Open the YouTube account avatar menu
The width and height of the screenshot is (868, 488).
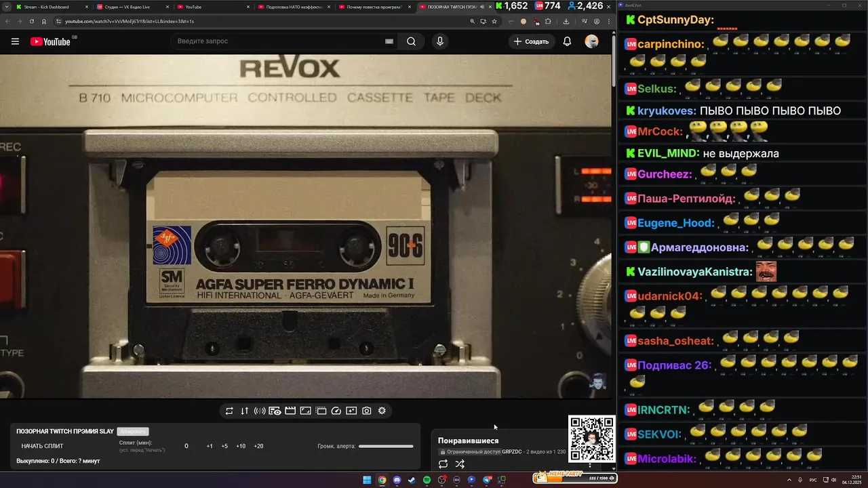click(x=592, y=41)
